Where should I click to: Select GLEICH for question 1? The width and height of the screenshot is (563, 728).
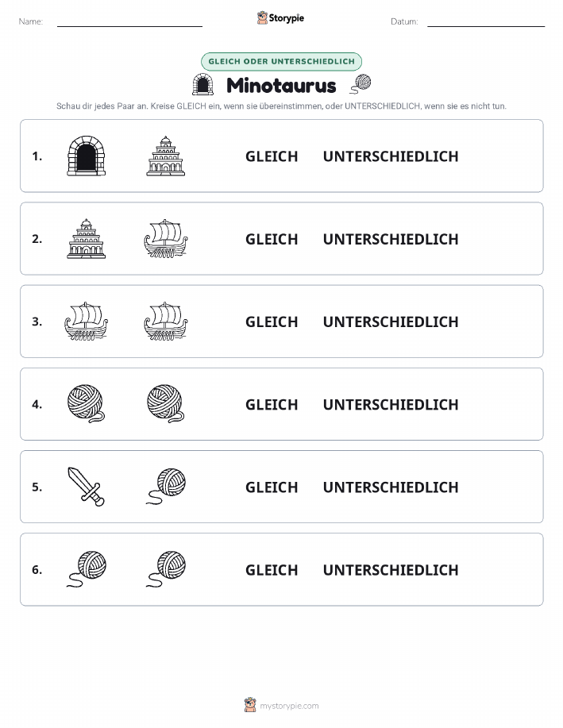coord(272,156)
